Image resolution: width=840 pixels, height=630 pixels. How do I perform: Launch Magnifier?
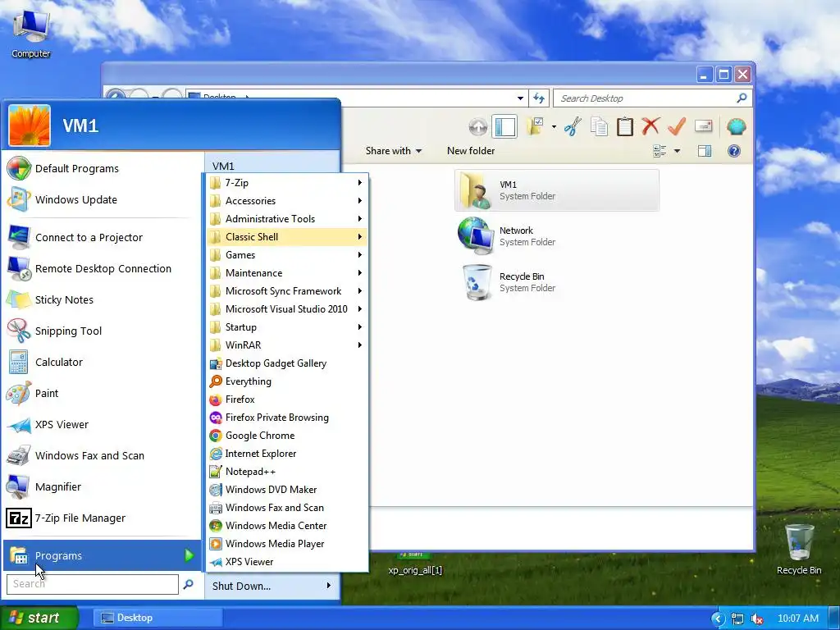[x=102, y=487]
